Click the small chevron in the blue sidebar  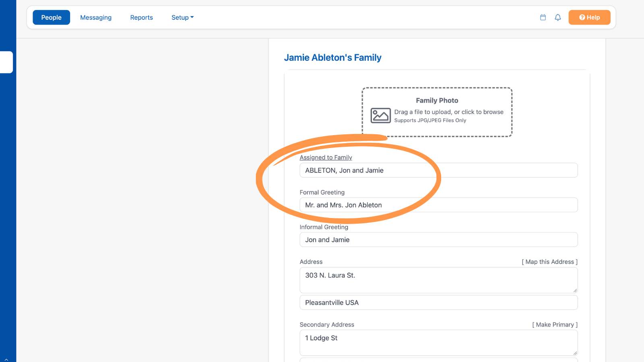pyautogui.click(x=6, y=359)
